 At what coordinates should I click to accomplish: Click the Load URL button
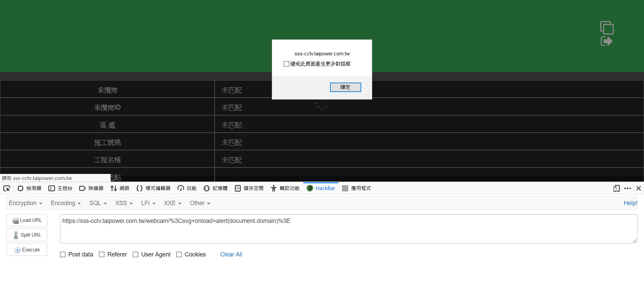click(x=27, y=220)
